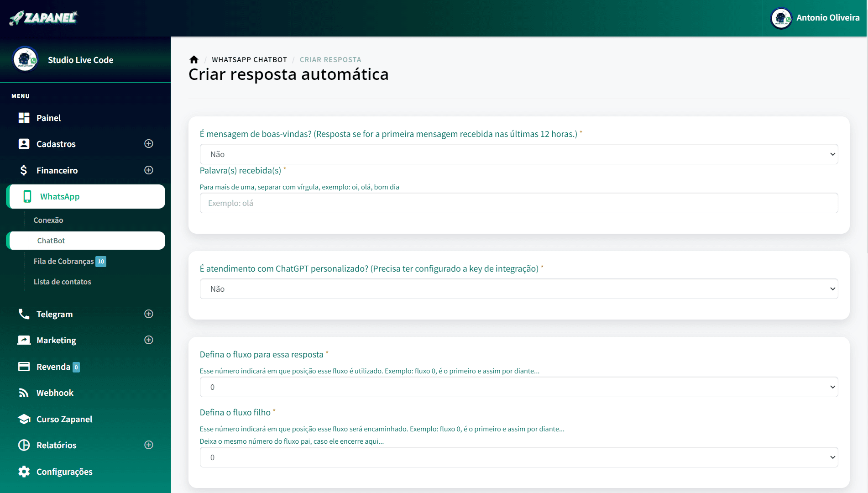Click the Curso Zapanel graduation cap icon
The image size is (868, 493).
[x=24, y=419]
